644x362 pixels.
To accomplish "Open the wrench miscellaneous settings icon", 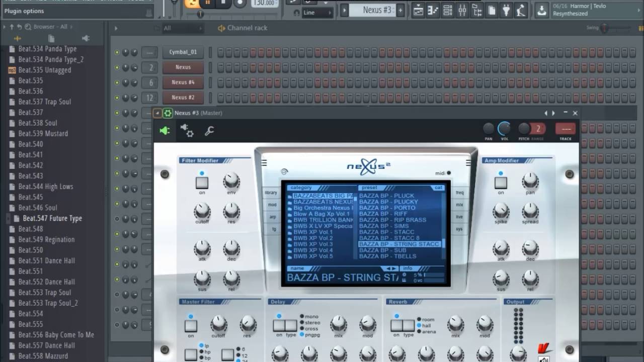I will point(209,131).
